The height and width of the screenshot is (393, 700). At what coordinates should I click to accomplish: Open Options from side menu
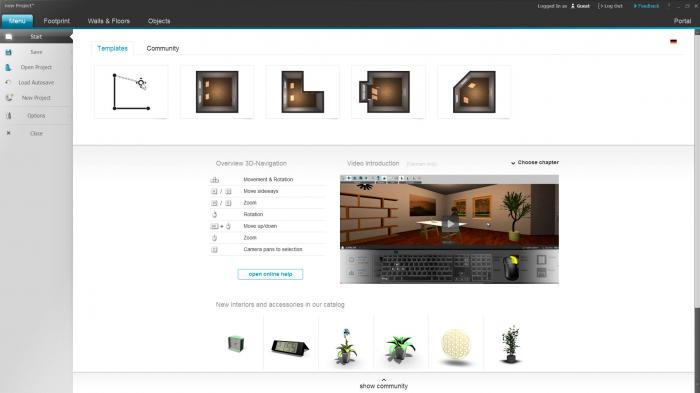36,116
